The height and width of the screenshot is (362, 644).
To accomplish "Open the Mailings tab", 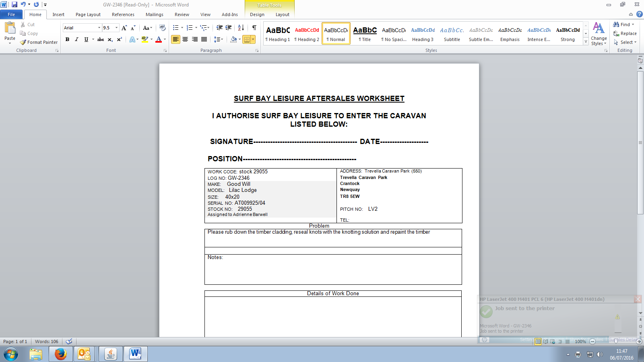I will (155, 14).
